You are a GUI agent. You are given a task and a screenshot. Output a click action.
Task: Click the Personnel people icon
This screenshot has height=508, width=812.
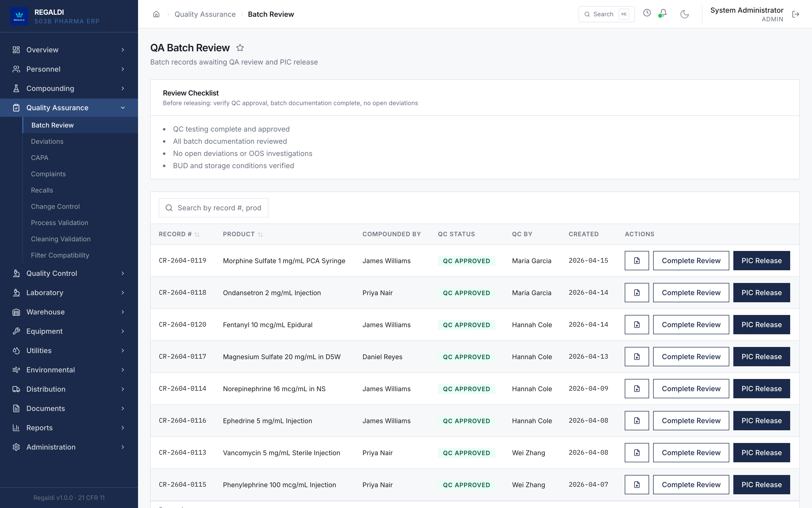pos(16,69)
